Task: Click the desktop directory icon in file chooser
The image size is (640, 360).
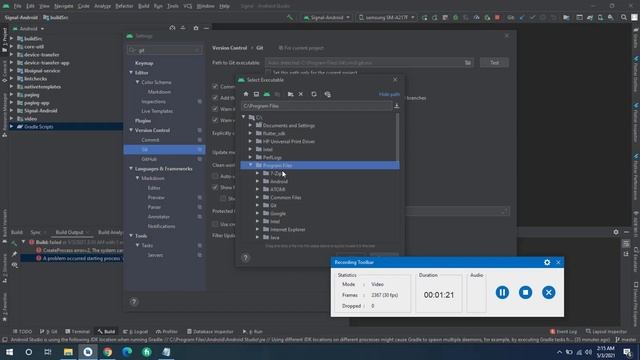Action: tap(256, 94)
